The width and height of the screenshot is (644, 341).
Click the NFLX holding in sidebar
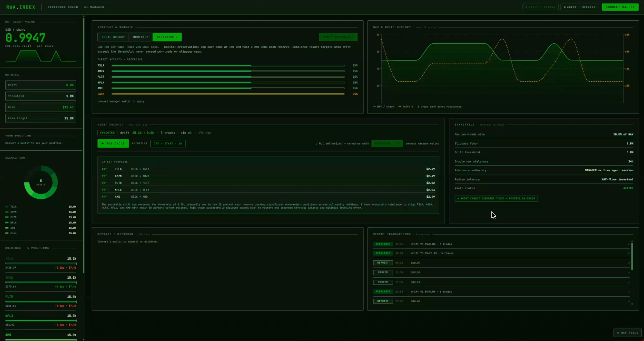click(41, 320)
